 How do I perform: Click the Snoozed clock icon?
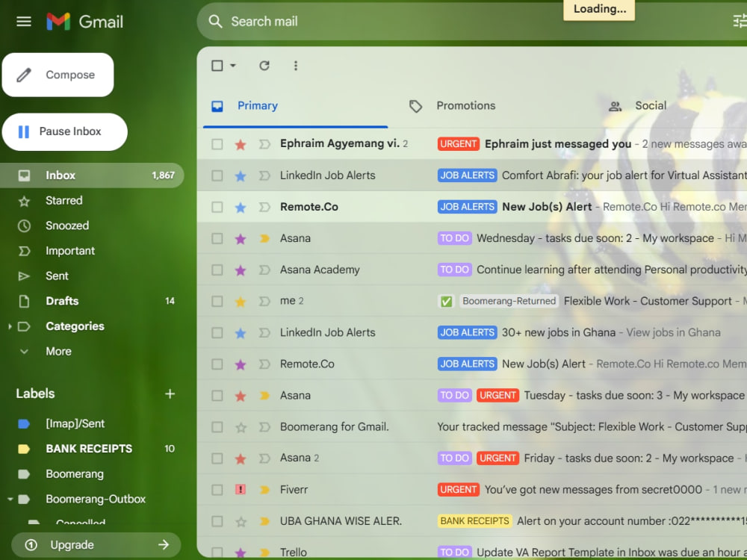point(24,225)
